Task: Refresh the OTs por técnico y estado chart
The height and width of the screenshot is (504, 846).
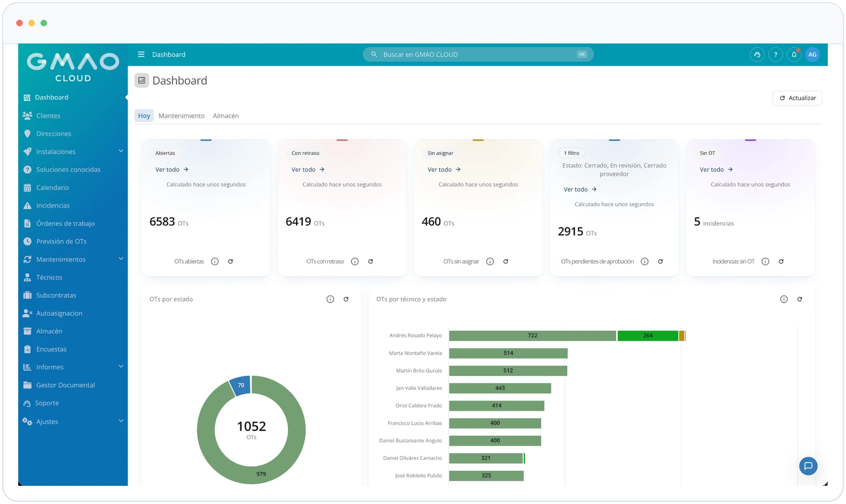Action: pyautogui.click(x=799, y=299)
